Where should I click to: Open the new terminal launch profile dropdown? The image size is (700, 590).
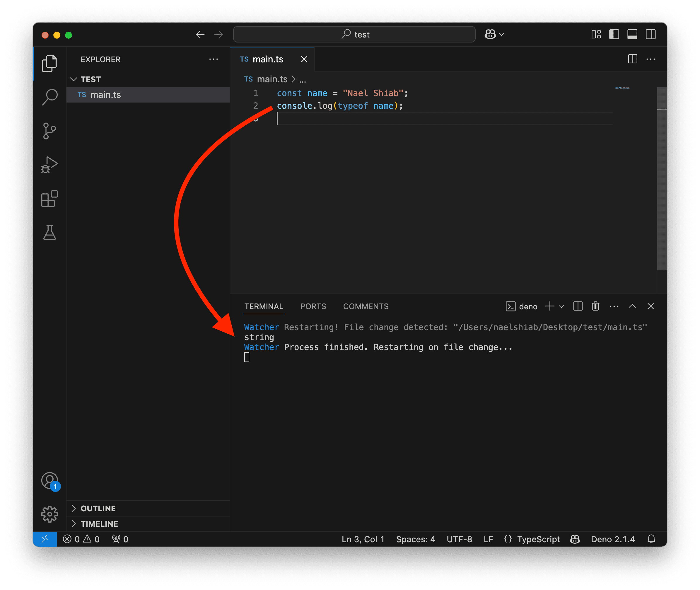point(562,306)
